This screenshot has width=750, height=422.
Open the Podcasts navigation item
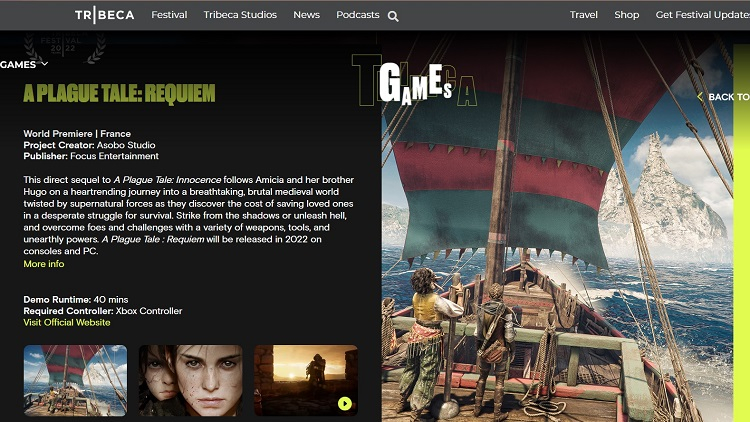pos(357,15)
